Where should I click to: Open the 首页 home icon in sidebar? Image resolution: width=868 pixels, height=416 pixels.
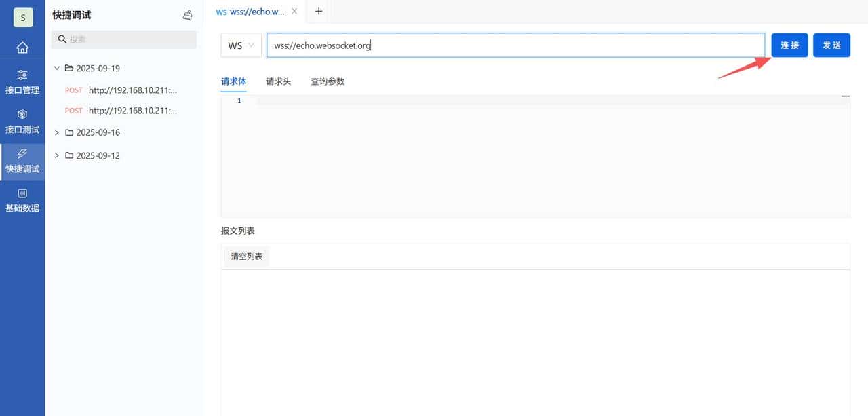(x=22, y=48)
